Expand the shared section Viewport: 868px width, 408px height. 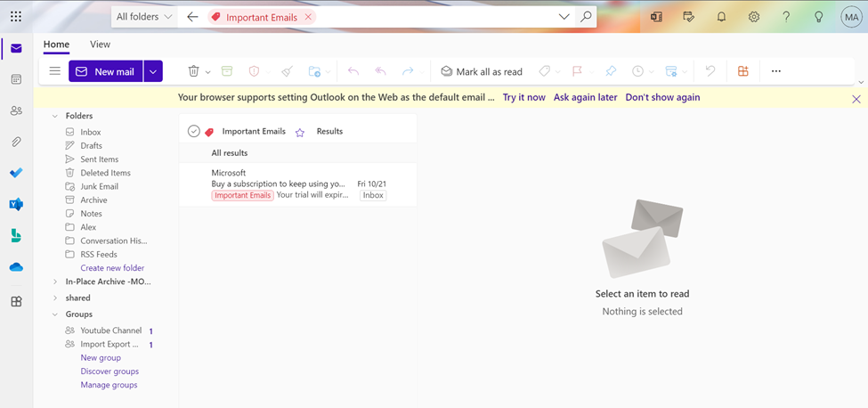[x=55, y=298]
